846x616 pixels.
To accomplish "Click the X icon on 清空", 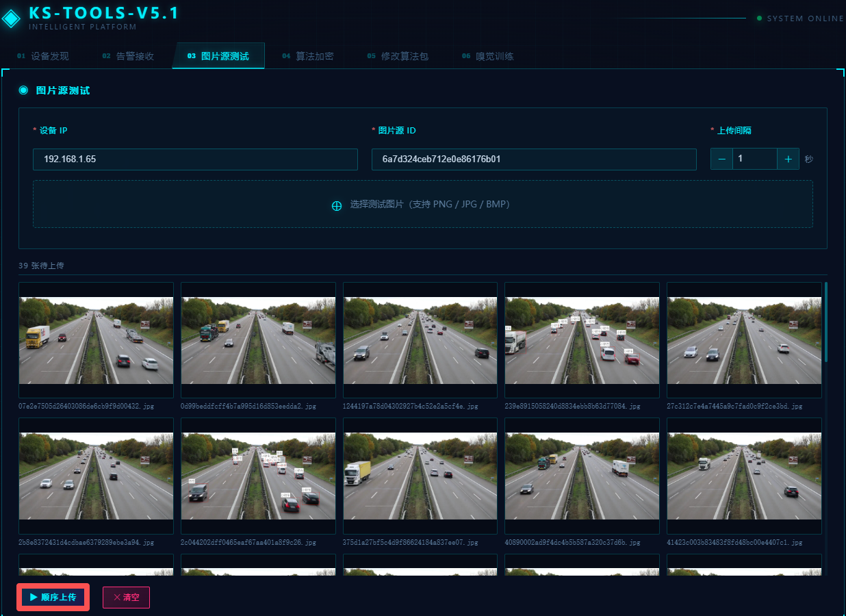I will (117, 598).
